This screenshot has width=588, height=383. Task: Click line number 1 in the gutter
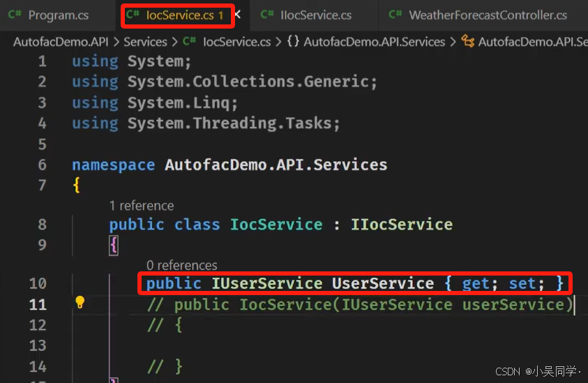pyautogui.click(x=43, y=61)
